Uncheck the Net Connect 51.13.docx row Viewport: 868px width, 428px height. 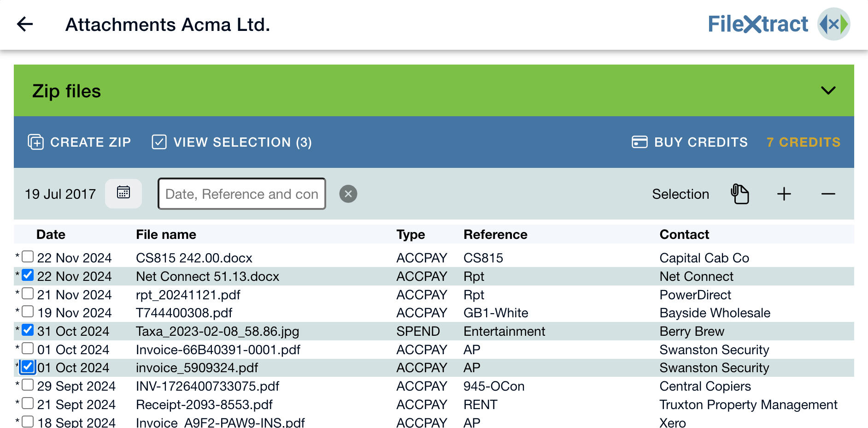28,276
